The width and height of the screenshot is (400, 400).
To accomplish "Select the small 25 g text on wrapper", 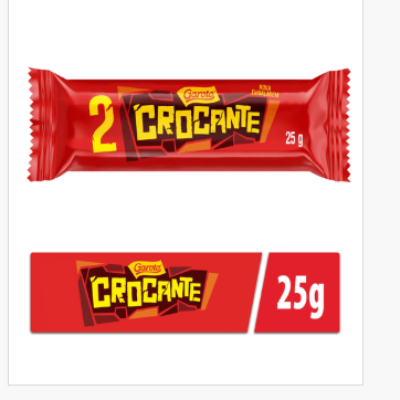I will [294, 138].
